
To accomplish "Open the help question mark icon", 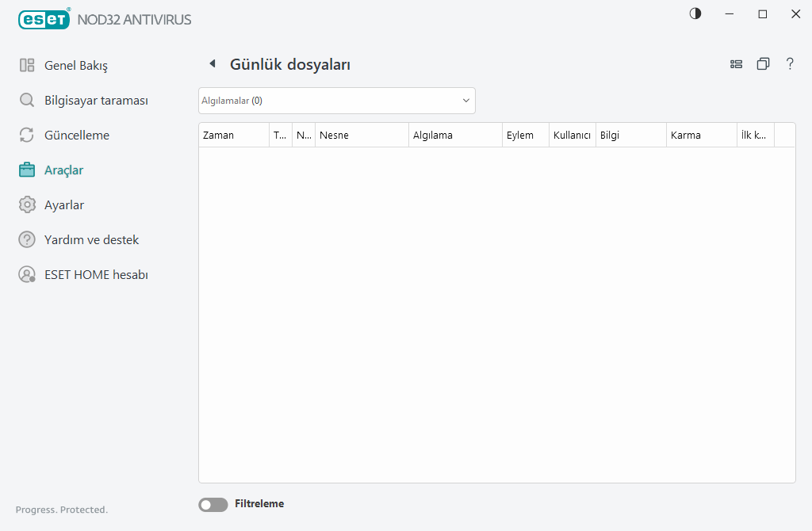I will (790, 64).
